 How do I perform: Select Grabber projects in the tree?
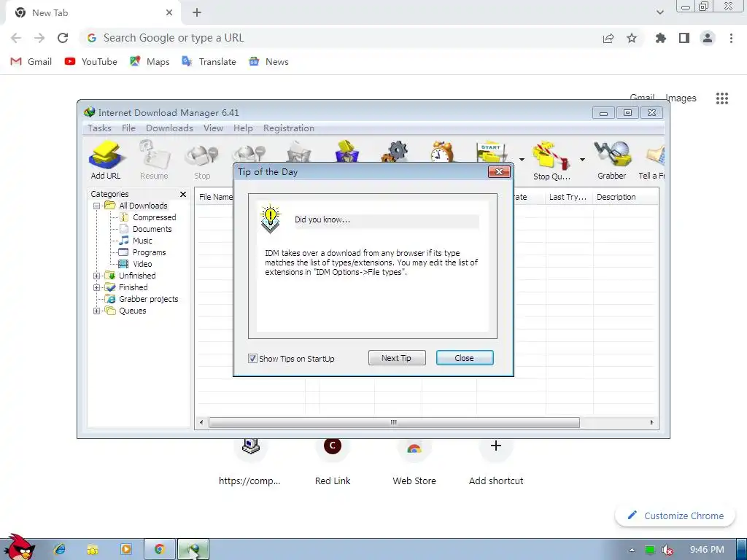tap(148, 299)
